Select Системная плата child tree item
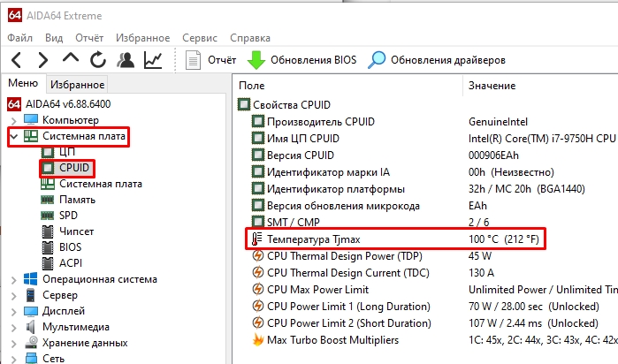 [101, 184]
